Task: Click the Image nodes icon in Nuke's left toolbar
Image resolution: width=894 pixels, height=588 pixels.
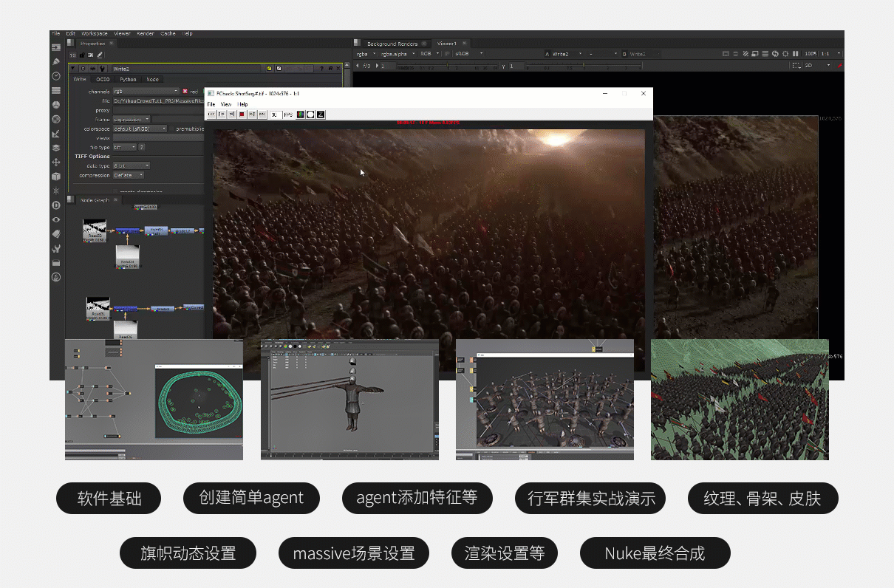Action: [x=56, y=47]
